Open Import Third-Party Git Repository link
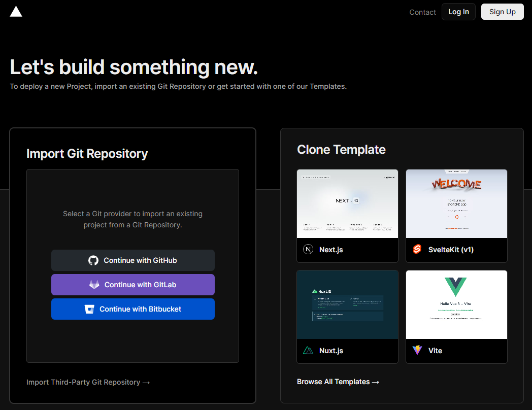The width and height of the screenshot is (532, 410). (x=88, y=382)
